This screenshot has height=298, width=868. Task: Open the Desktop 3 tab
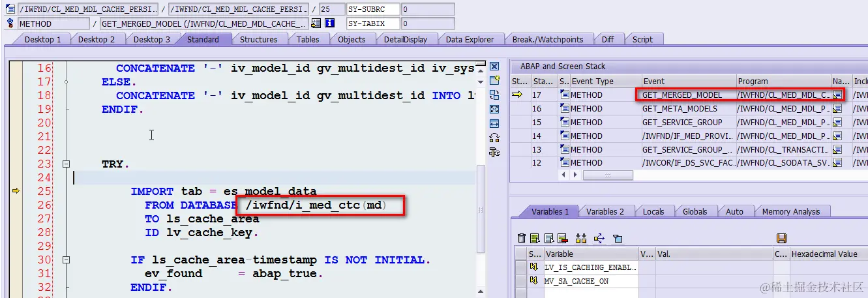[x=152, y=39]
